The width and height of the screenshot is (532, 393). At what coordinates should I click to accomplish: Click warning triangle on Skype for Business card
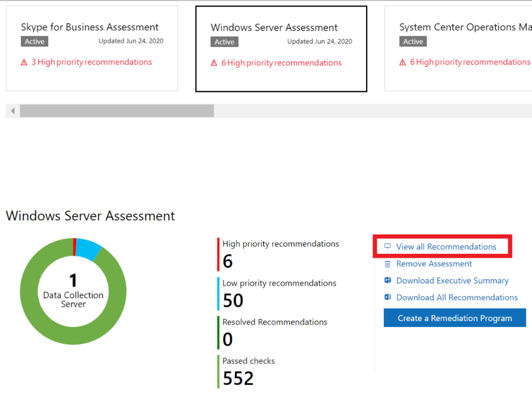coord(24,63)
